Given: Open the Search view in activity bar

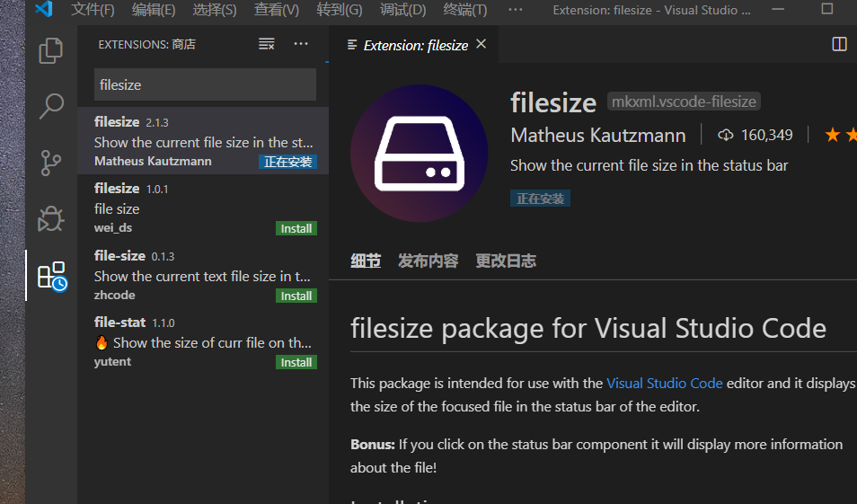Looking at the screenshot, I should coord(51,106).
